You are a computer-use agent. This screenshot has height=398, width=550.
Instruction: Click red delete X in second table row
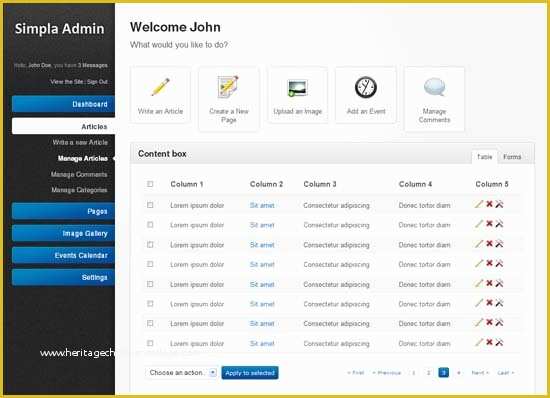(489, 223)
